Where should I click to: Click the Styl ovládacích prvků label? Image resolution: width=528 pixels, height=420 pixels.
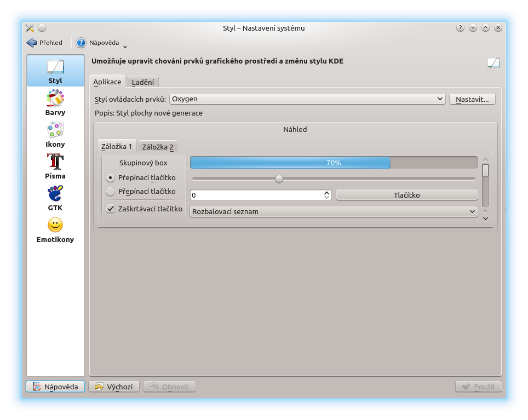tap(130, 99)
